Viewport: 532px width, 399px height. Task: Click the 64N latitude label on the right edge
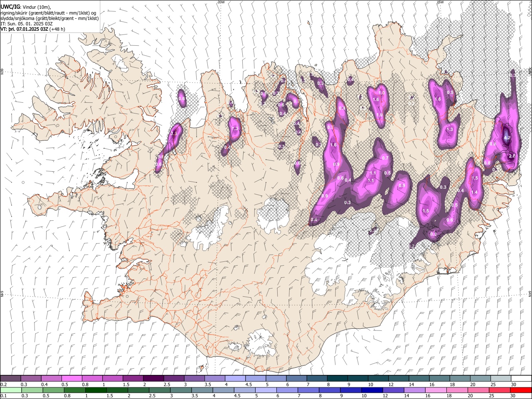pyautogui.click(x=530, y=293)
